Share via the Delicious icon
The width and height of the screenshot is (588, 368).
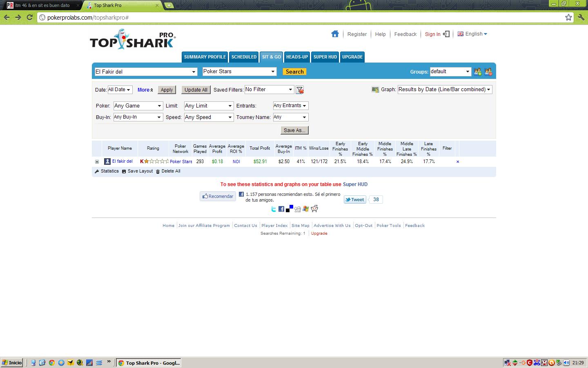point(290,209)
